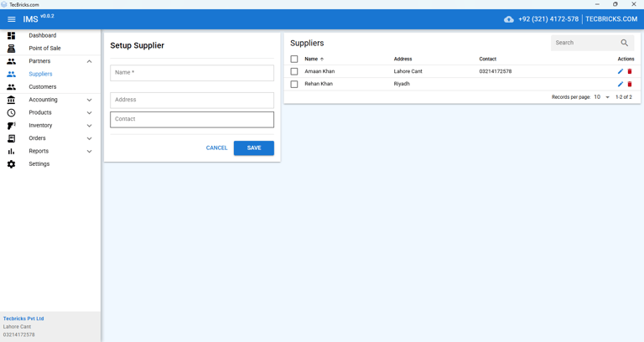Check the Amaan Khan row checkbox

(x=294, y=71)
